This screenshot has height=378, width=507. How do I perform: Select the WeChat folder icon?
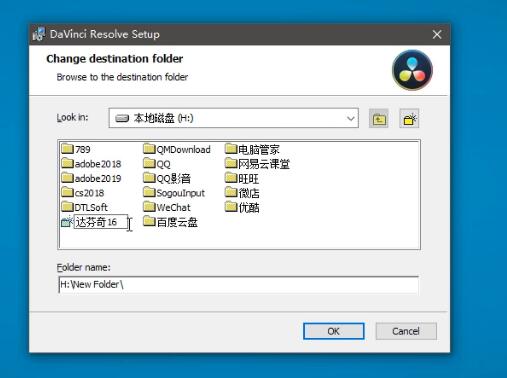[149, 207]
